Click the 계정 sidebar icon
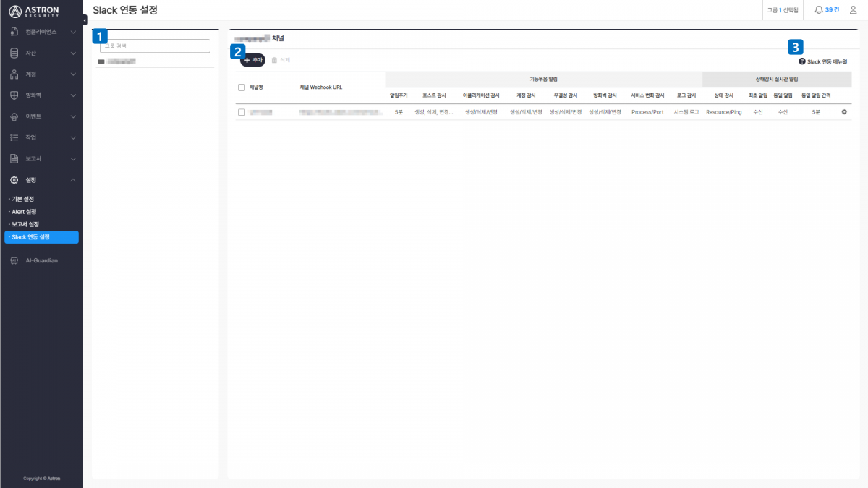868x488 pixels. click(14, 74)
